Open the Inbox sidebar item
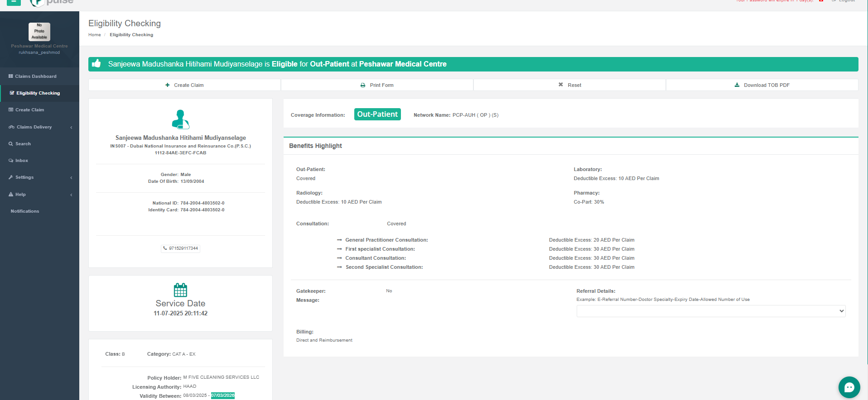The width and height of the screenshot is (868, 400). (x=21, y=161)
